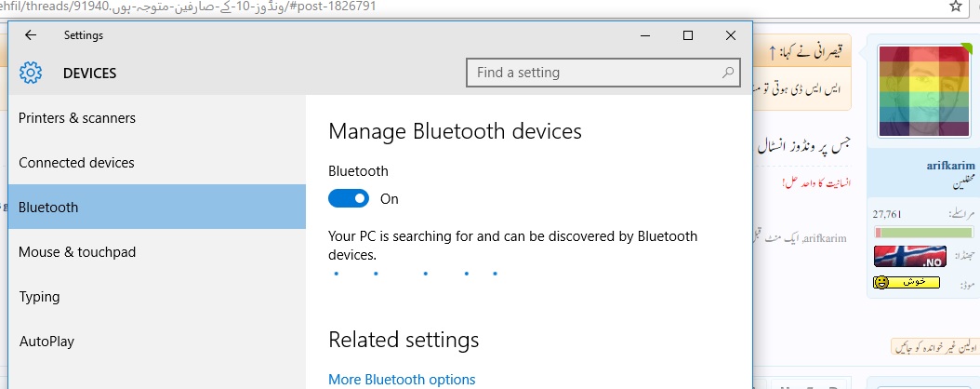Select Bluetooth in the sidebar
Viewport: 980px width, 389px height.
(48, 208)
